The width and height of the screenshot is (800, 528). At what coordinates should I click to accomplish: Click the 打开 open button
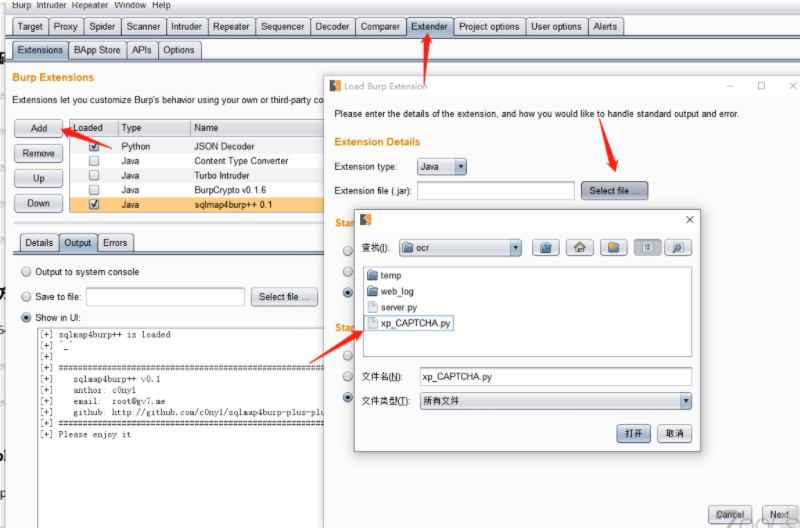[634, 433]
